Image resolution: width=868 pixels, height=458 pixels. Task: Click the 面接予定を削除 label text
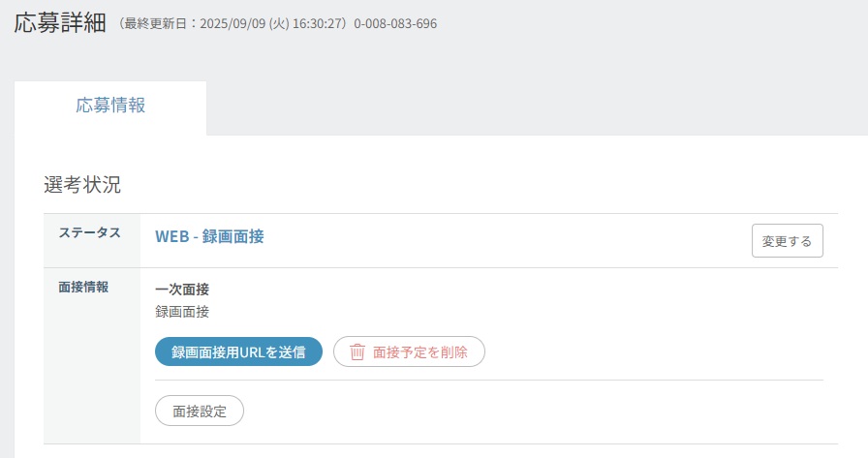(419, 352)
